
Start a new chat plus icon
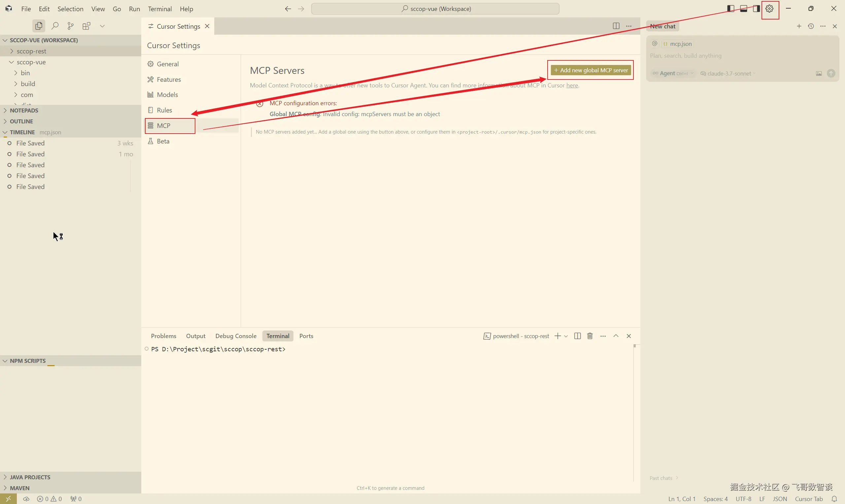799,26
